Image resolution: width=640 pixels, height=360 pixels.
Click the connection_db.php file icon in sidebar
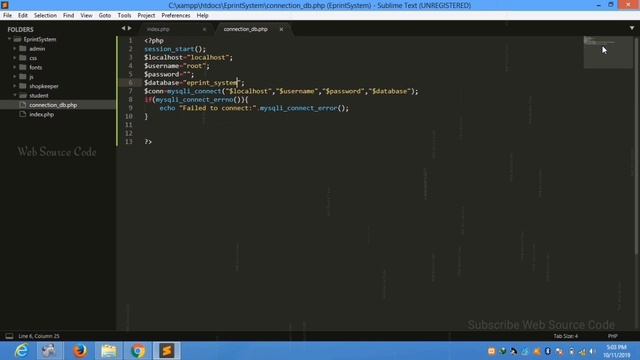23,105
